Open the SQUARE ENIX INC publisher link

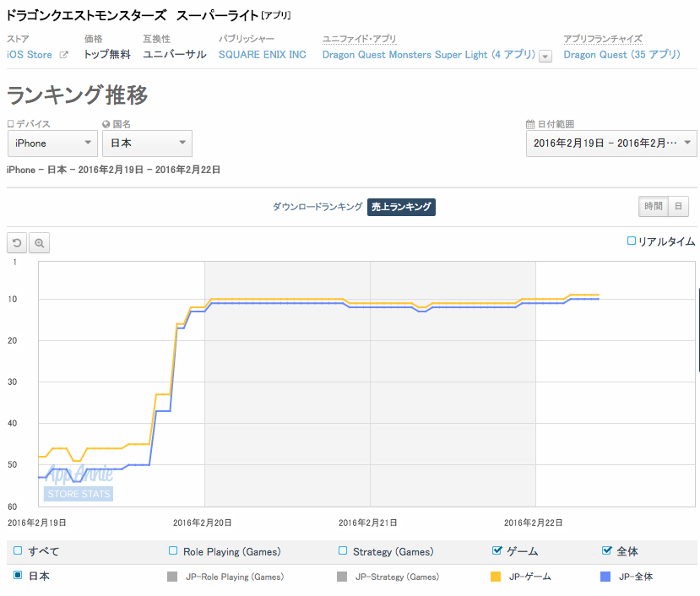263,55
